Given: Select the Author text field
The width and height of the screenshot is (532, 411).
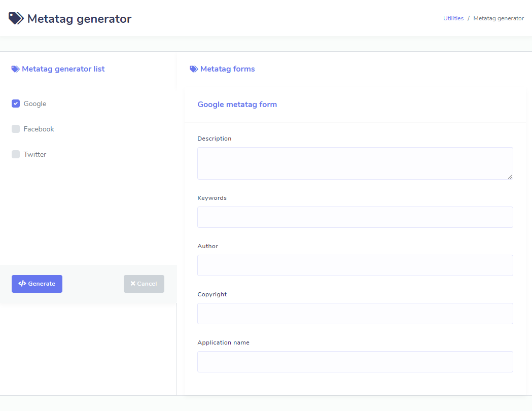Looking at the screenshot, I should point(354,265).
